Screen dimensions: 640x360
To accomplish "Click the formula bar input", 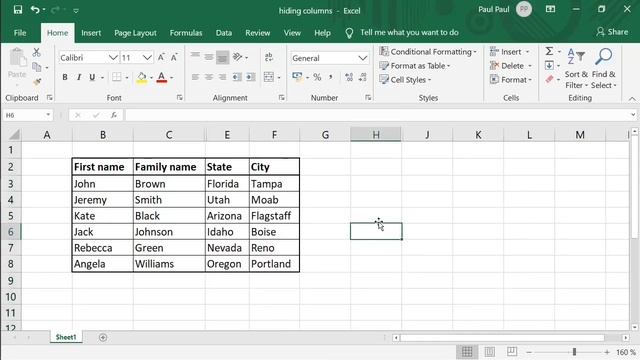I will pyautogui.click(x=378, y=116).
